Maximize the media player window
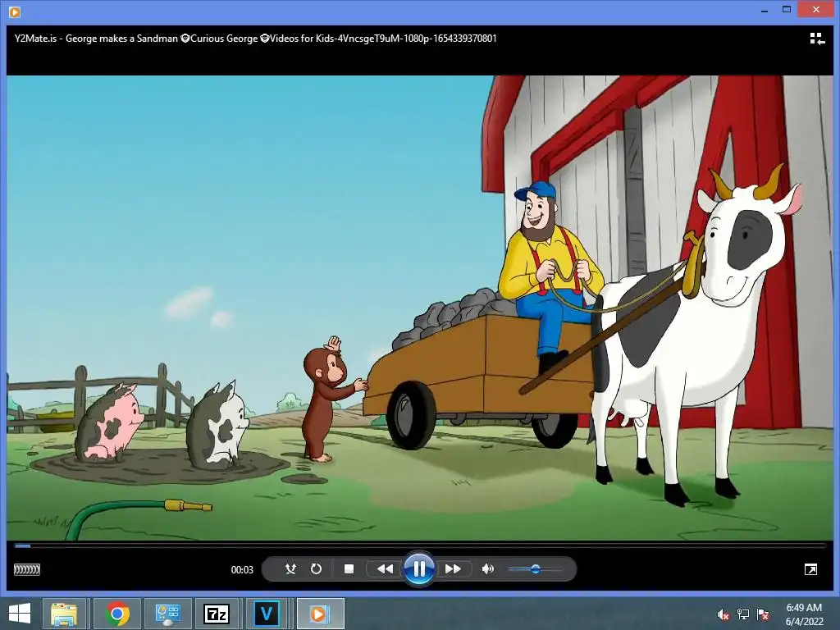Image resolution: width=840 pixels, height=630 pixels. pos(787,10)
